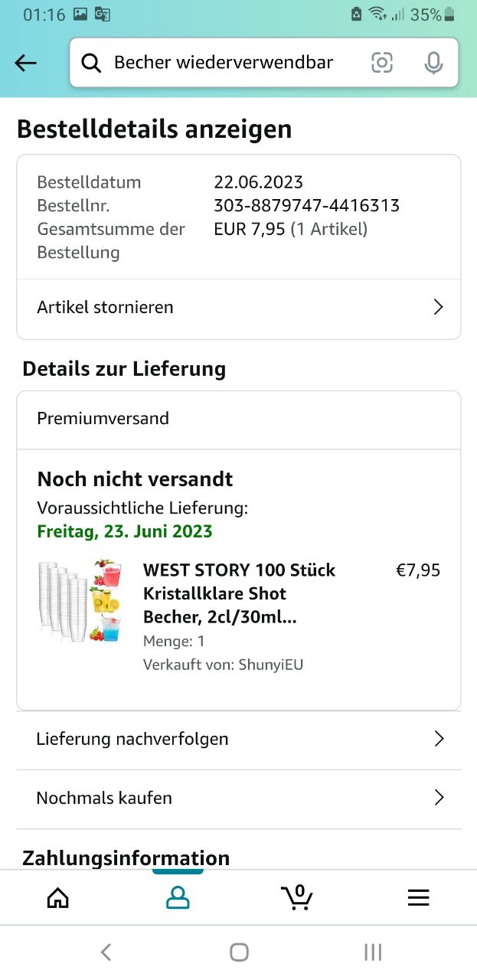Screen dimensions: 477x980
Task: Select Artikel stornieren option
Action: [x=106, y=307]
